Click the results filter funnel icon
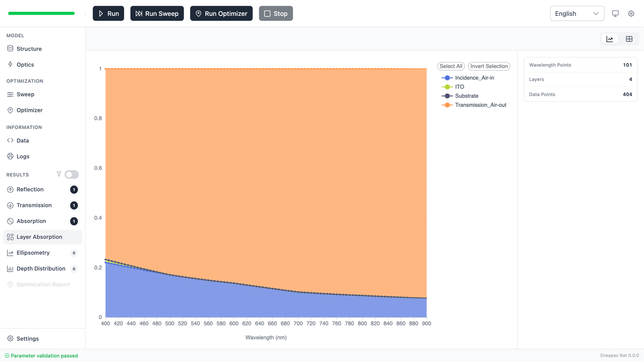The width and height of the screenshot is (644, 362). 59,174
